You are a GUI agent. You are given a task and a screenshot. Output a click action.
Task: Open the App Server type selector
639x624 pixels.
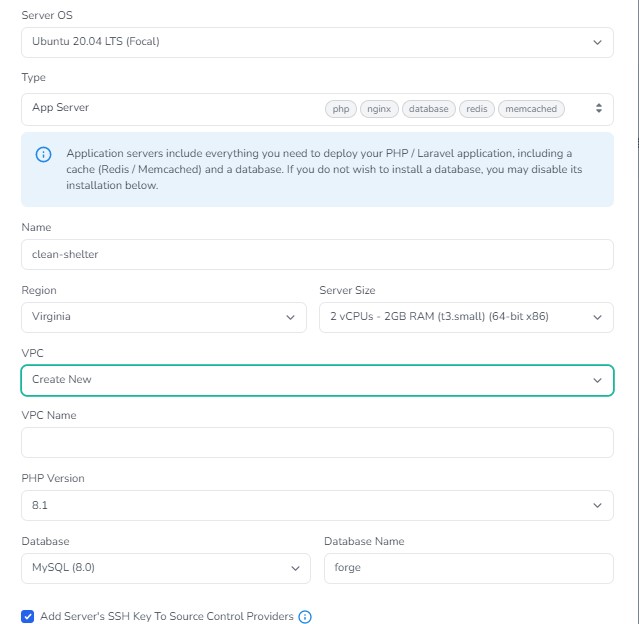[x=170, y=109]
